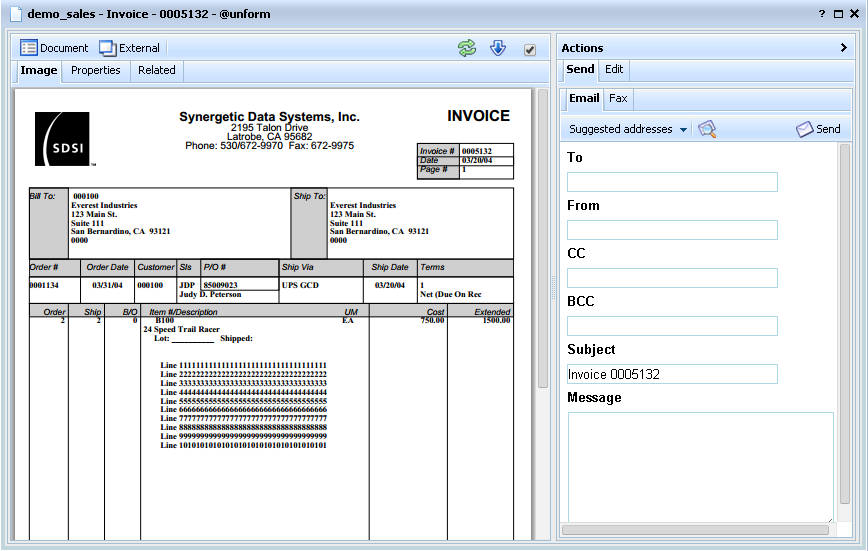The height and width of the screenshot is (551, 868).
Task: Toggle the checkbox in document toolbar
Action: [530, 50]
